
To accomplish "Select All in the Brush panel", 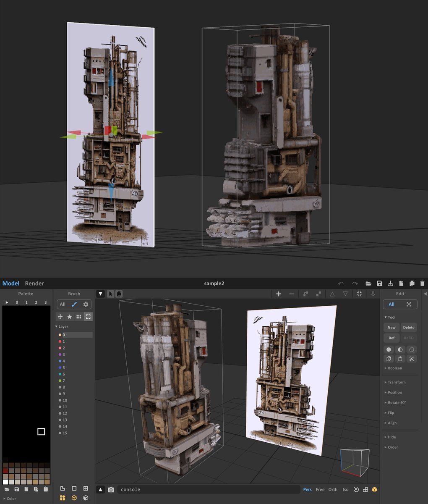I will click(x=63, y=304).
